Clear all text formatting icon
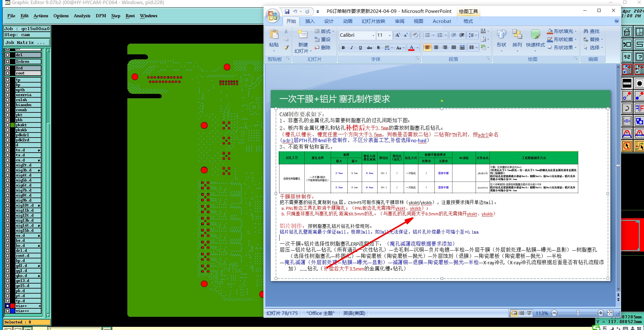Image resolution: width=644 pixels, height=330 pixels. pyautogui.click(x=415, y=35)
